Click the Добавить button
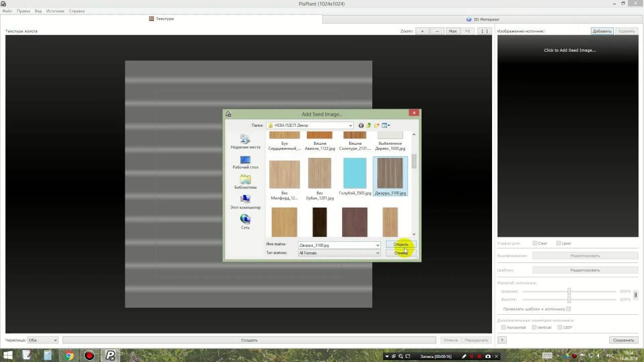Viewport: 644px width, 362px height. click(602, 31)
